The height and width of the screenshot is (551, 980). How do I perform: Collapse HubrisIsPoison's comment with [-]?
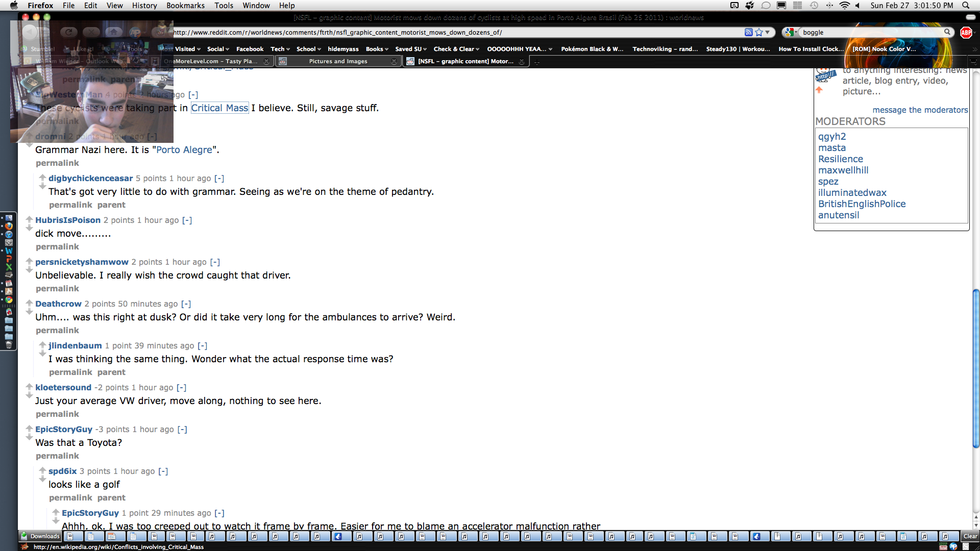(187, 220)
